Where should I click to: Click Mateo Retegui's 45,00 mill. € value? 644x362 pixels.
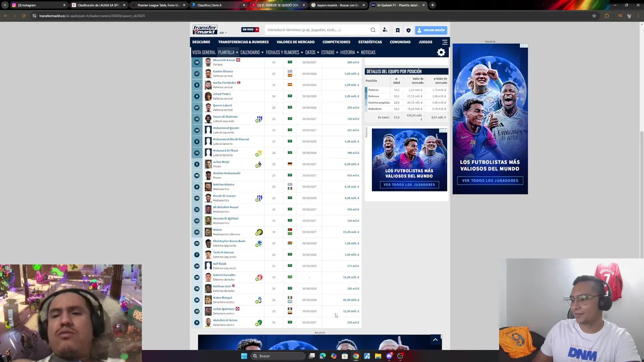pyautogui.click(x=351, y=300)
